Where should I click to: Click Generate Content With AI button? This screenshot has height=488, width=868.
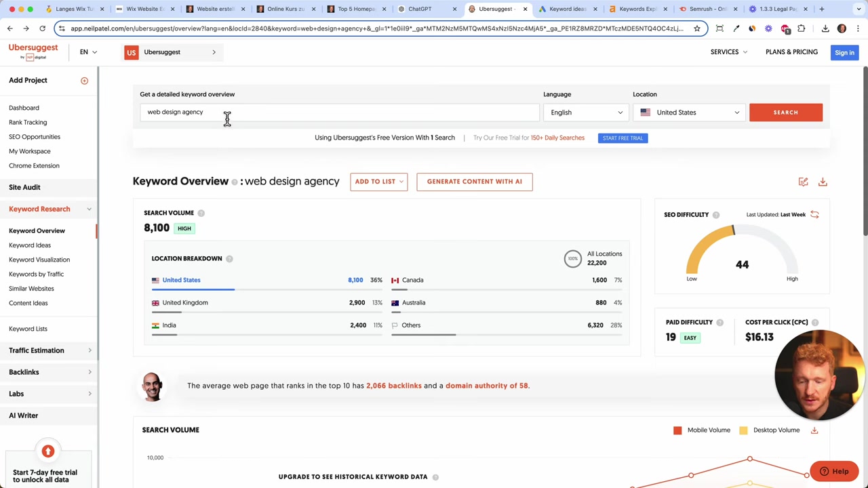(x=475, y=182)
